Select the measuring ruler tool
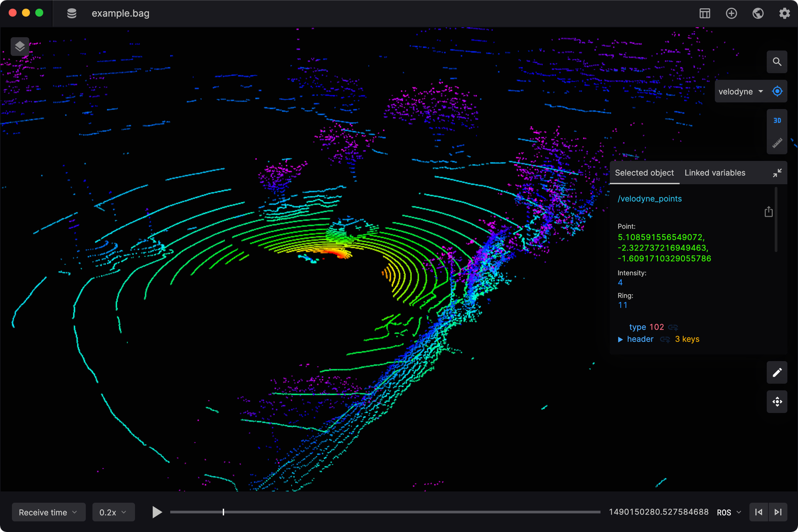The image size is (798, 532). pos(777,143)
